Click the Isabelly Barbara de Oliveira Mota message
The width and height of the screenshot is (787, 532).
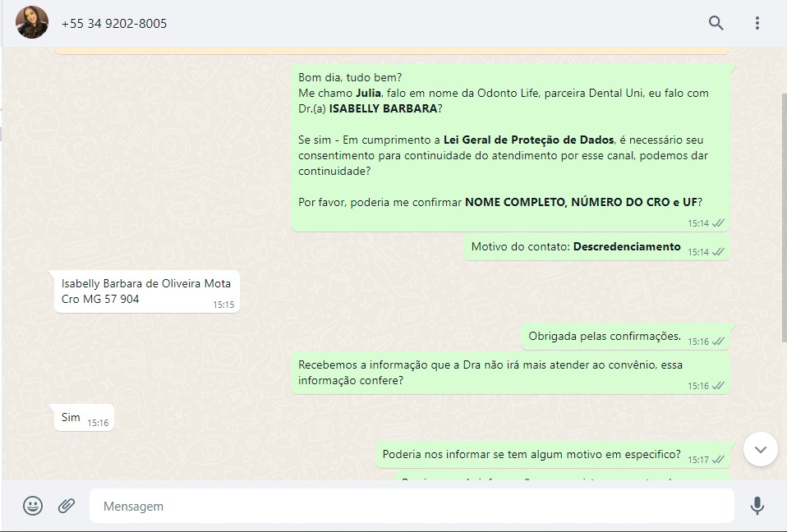(x=145, y=291)
